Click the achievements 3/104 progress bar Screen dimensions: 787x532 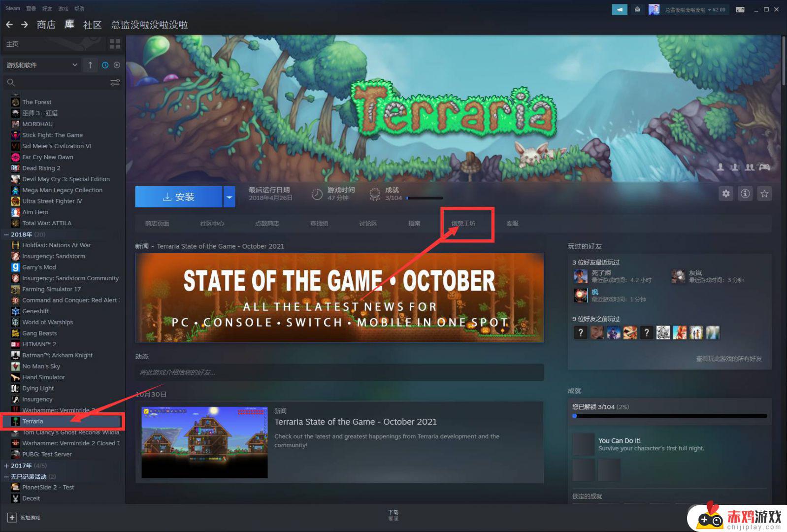point(425,198)
